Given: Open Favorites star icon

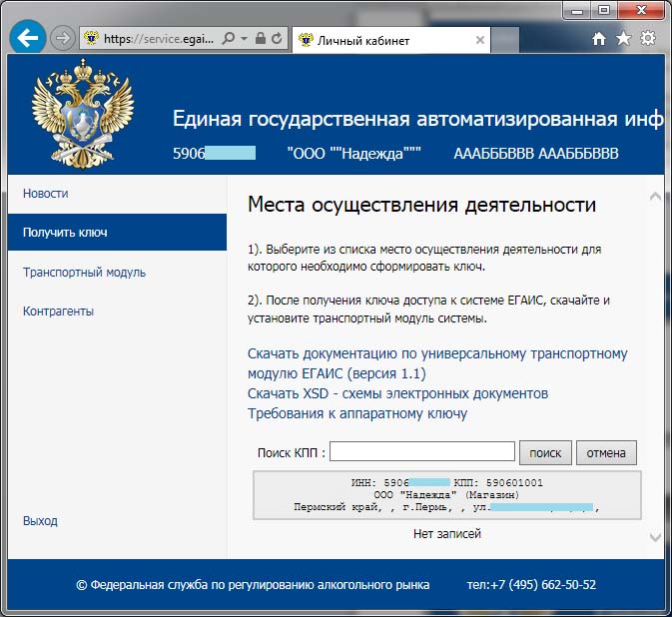Looking at the screenshot, I should point(623,39).
